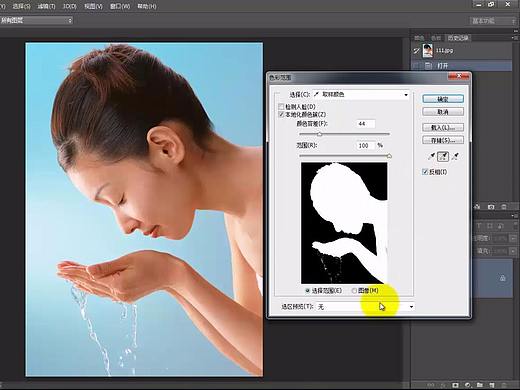Open the layer opacity dropdown arrow

pos(513,238)
